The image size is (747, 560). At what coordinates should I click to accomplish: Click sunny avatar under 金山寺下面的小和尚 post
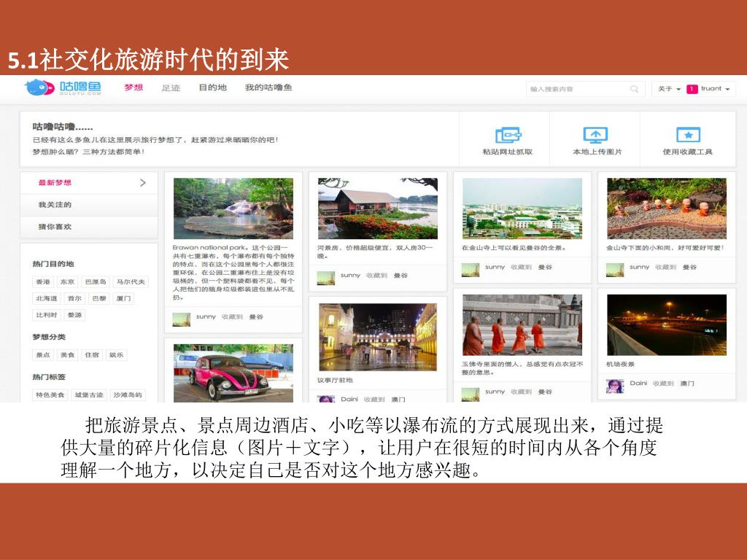point(614,270)
